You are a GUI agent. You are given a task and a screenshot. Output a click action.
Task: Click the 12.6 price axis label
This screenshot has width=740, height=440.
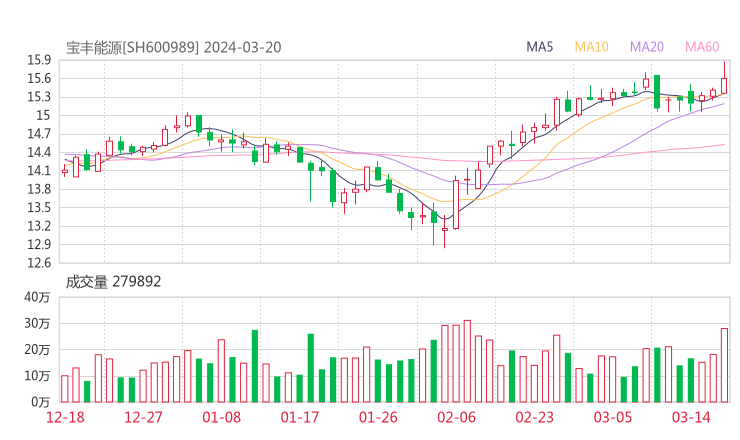[39, 263]
